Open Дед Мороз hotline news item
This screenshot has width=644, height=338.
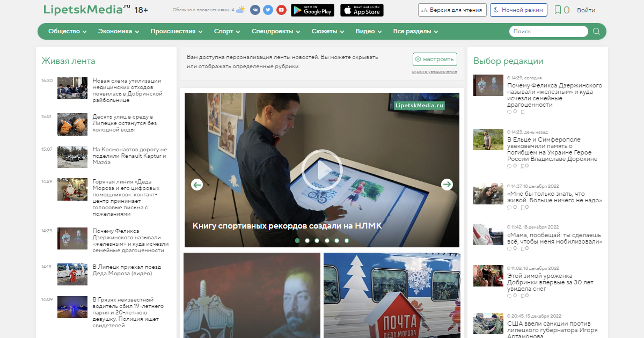126,197
